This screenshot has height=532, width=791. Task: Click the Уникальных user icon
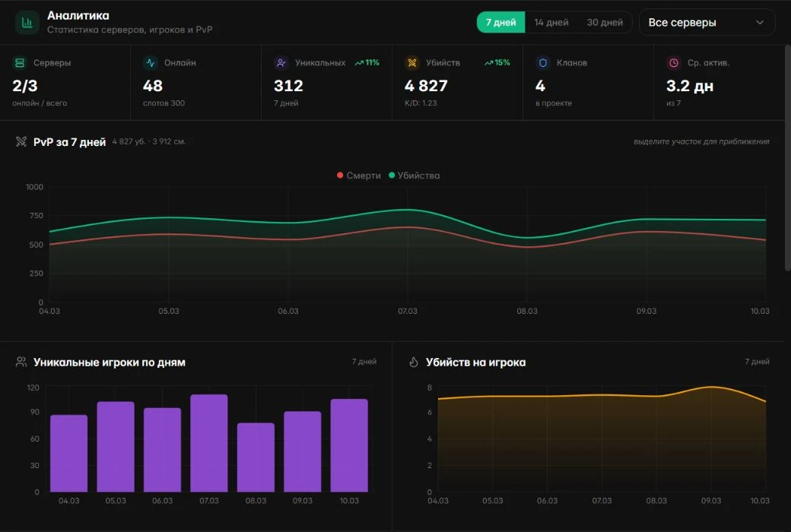coord(281,62)
